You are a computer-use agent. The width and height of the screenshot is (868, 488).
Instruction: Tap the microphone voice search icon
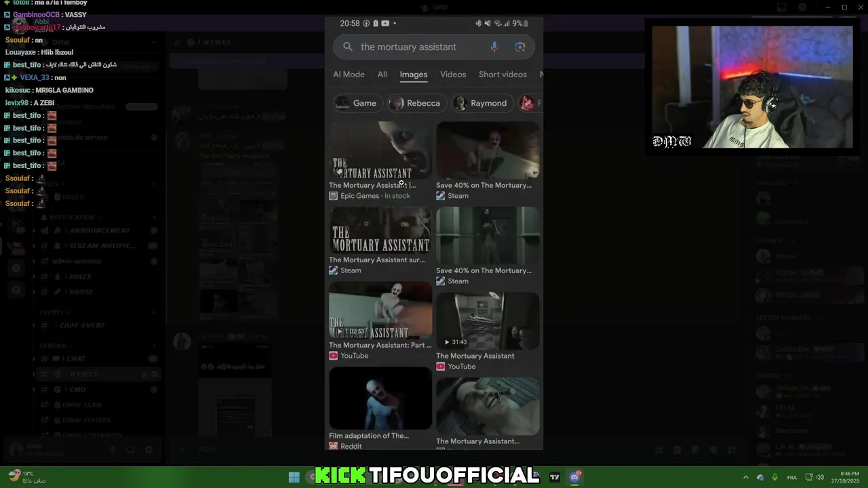pyautogui.click(x=494, y=47)
